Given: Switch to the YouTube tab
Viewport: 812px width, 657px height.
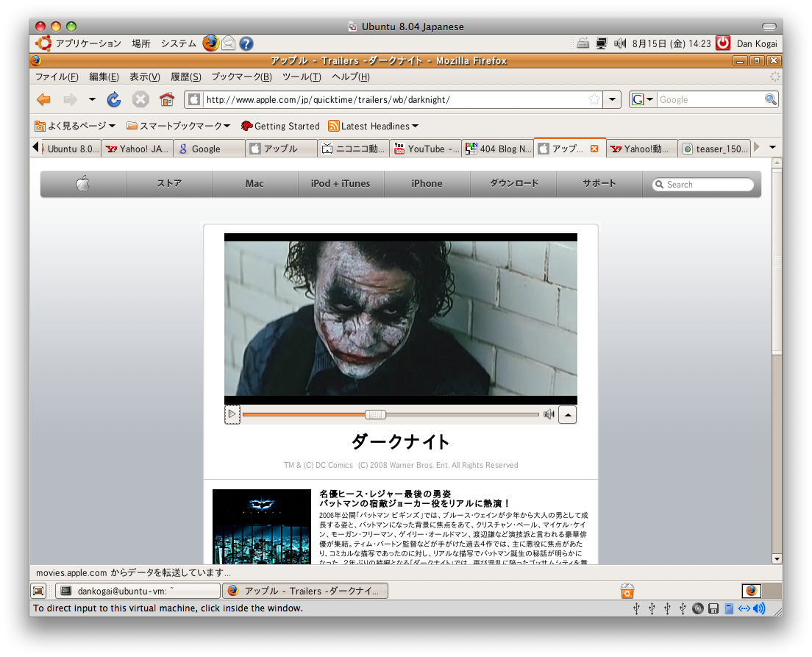Looking at the screenshot, I should pos(425,149).
